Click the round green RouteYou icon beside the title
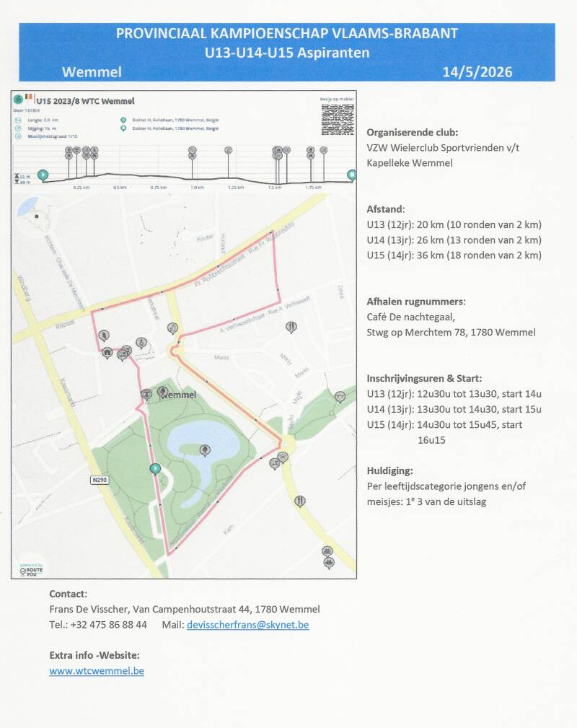This screenshot has width=577, height=728. coord(18,99)
